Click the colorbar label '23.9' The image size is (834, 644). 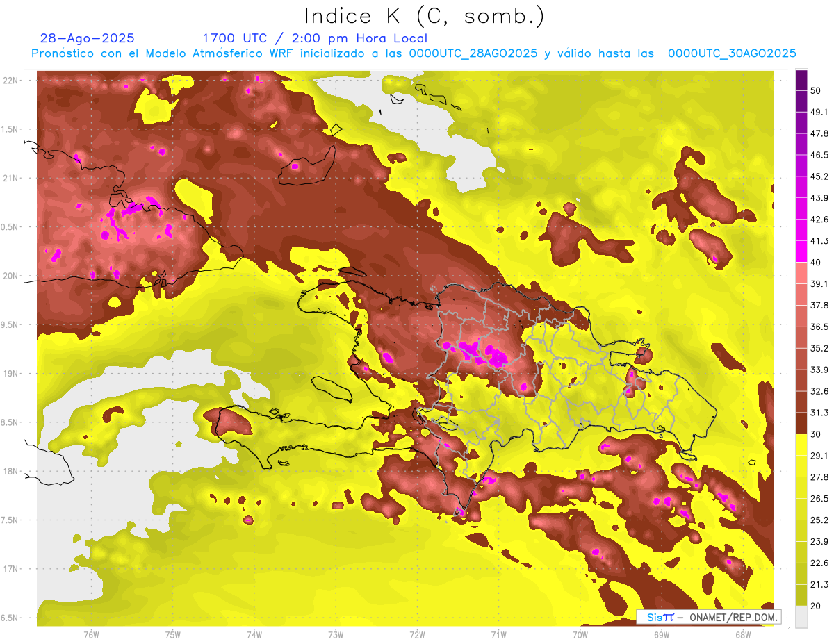tap(819, 541)
